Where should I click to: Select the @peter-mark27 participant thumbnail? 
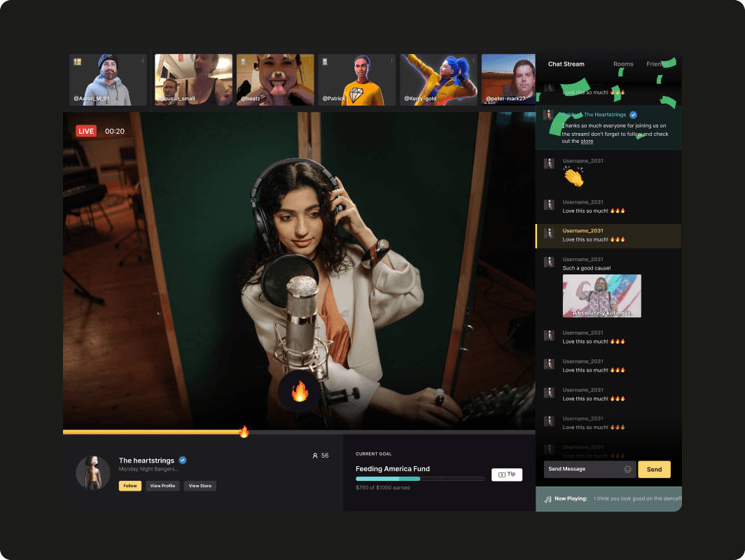click(508, 79)
